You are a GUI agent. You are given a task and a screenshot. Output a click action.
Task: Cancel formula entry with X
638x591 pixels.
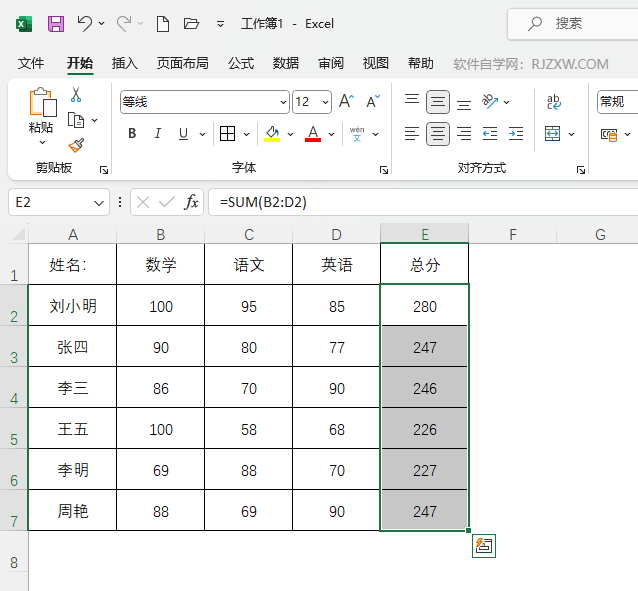[x=143, y=202]
